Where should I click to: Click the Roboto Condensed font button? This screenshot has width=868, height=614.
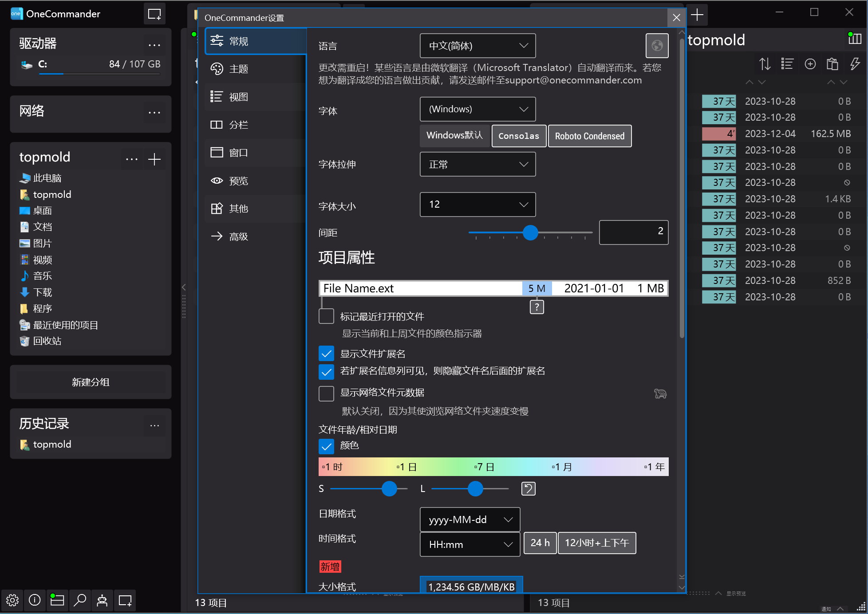point(590,136)
